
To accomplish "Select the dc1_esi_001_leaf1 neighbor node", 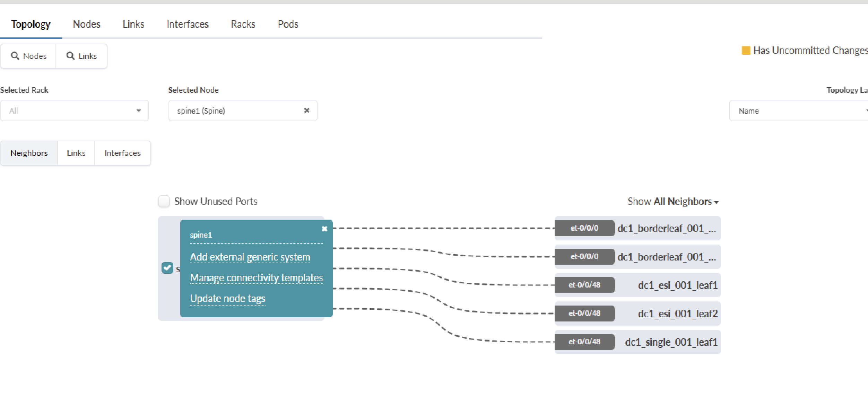I will pos(678,285).
